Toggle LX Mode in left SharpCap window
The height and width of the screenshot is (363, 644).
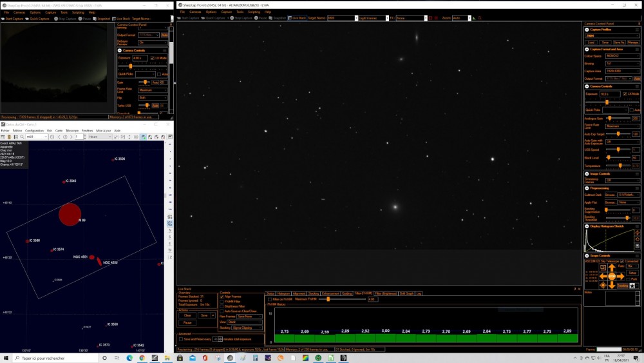153,58
